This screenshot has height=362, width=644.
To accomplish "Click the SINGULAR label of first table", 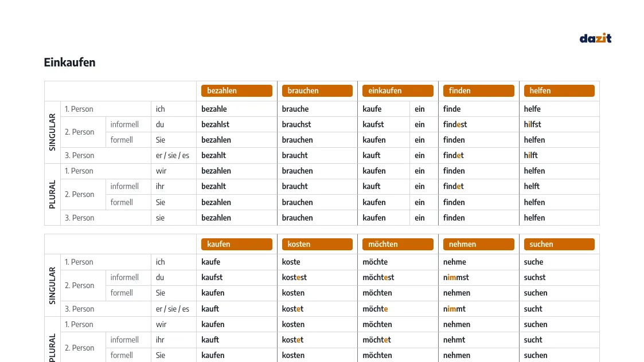I will click(x=52, y=132).
